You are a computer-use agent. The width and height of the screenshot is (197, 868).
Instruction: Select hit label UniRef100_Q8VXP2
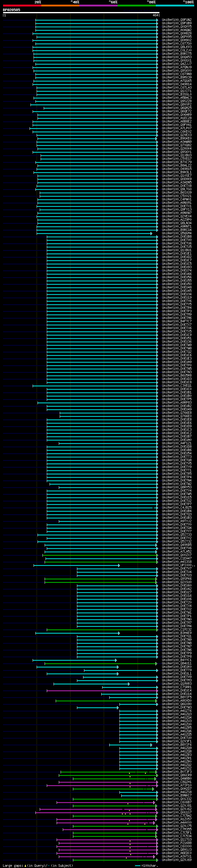click(177, 104)
